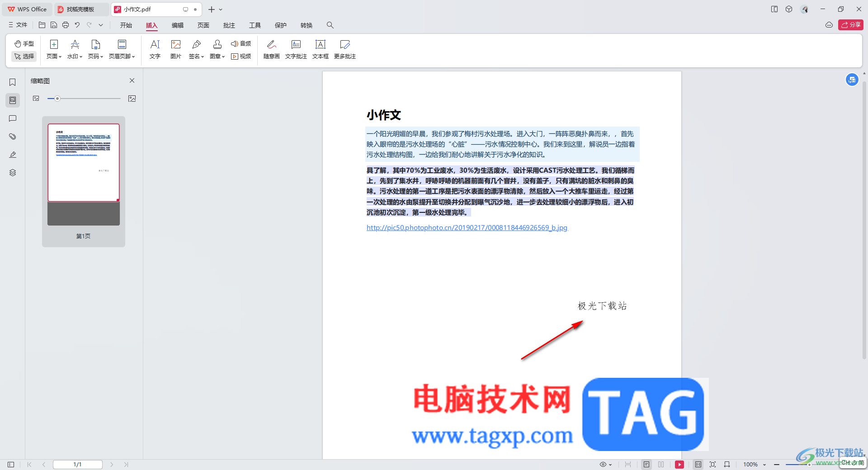Switch to the 开始 ribbon tab
The width and height of the screenshot is (868, 470).
click(126, 25)
